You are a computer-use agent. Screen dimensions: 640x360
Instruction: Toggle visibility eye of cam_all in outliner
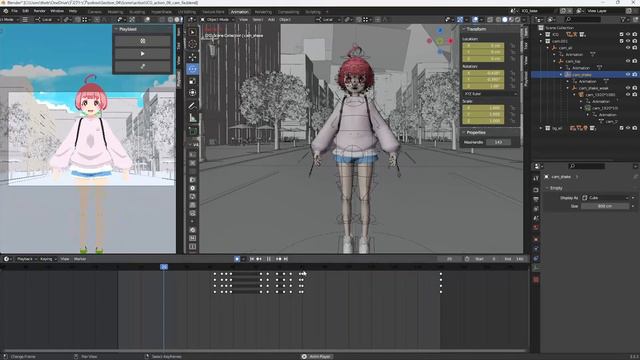coord(628,48)
